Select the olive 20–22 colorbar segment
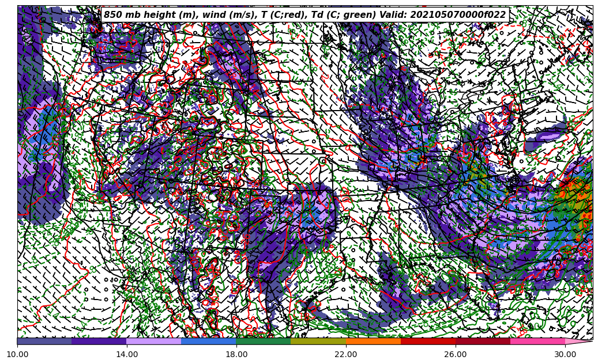Screen dimensions: 598x364 click(318, 341)
